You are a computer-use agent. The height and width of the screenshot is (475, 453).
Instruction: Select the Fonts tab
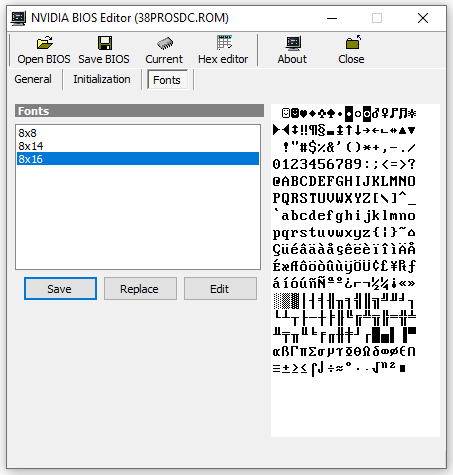pos(167,80)
